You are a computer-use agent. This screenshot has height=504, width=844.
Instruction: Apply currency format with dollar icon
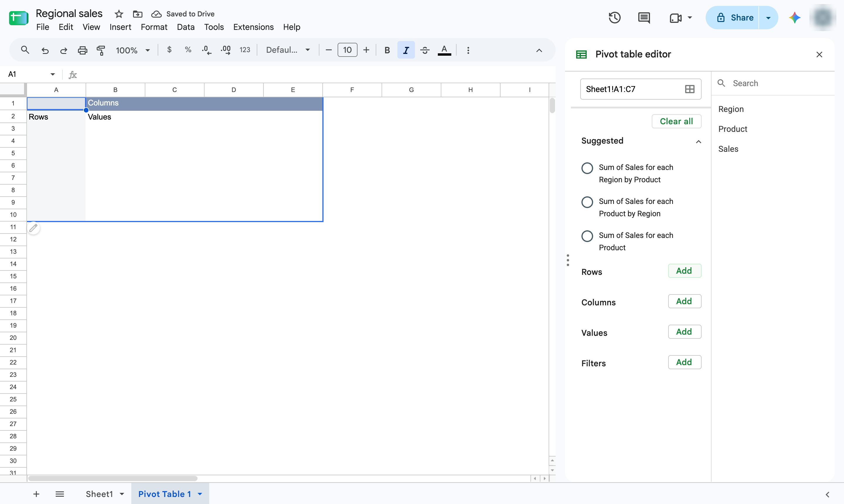tap(169, 50)
